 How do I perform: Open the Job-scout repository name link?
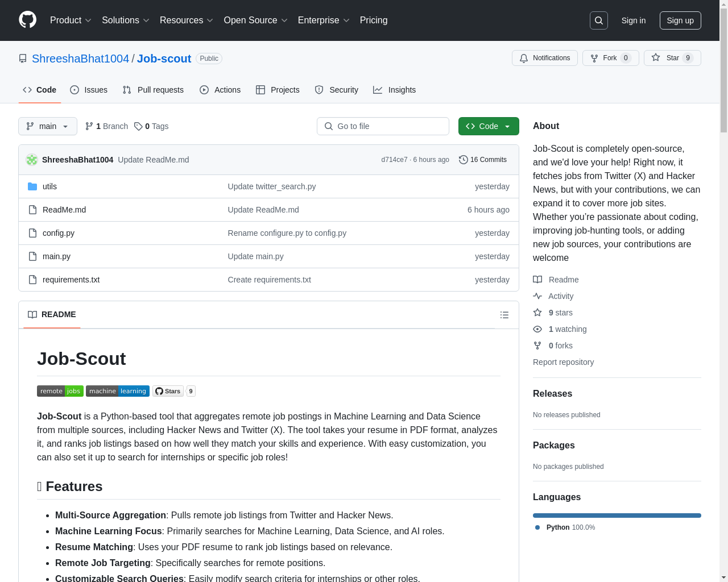(x=164, y=59)
